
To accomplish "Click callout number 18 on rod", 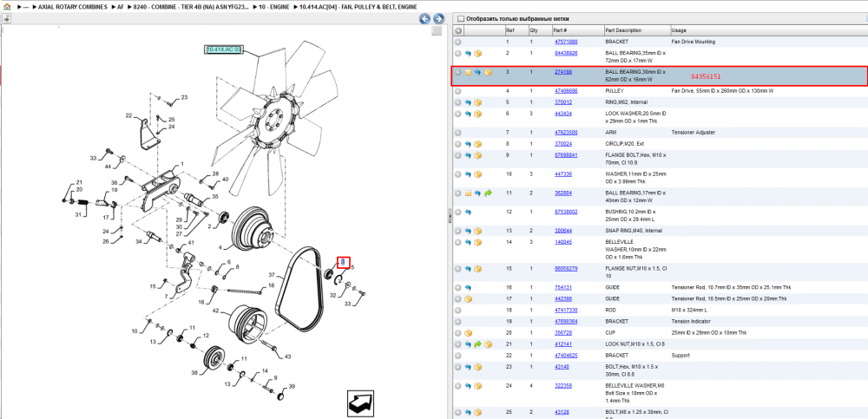I will click(x=271, y=285).
